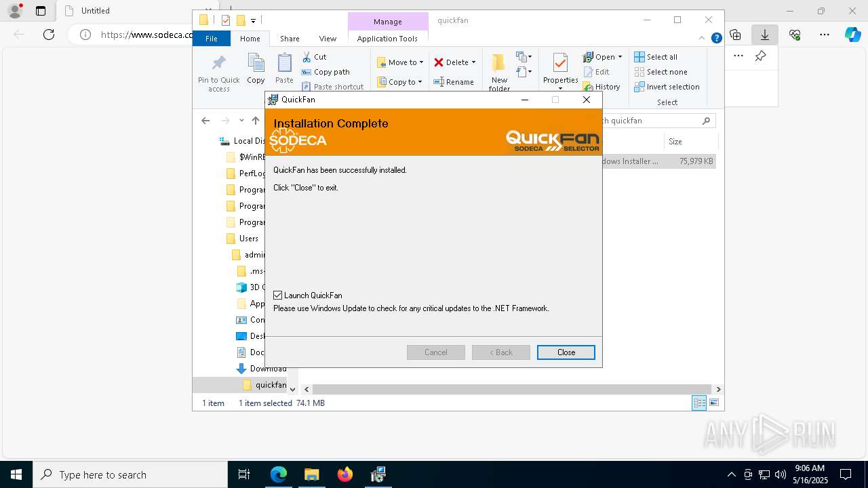Switch to large icons view icon

click(714, 403)
